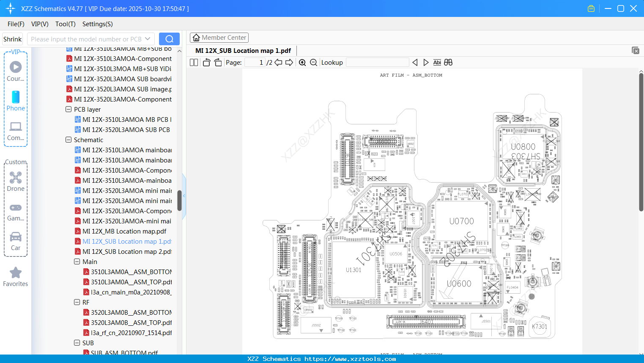Open the model number dropdown
Image resolution: width=644 pixels, height=363 pixels.
point(148,38)
